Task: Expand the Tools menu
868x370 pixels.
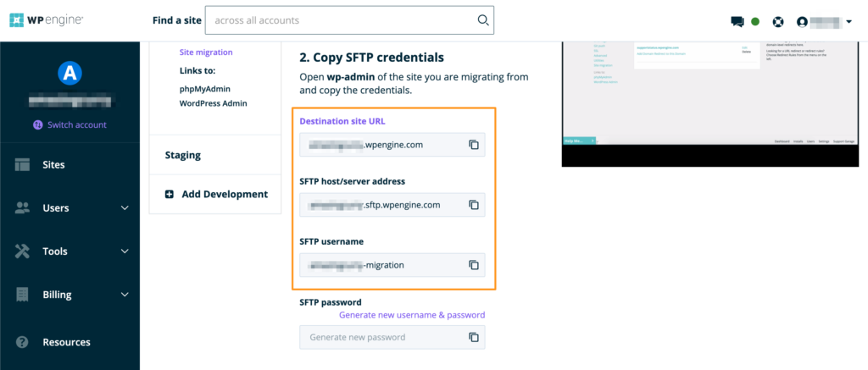Action: pos(125,251)
